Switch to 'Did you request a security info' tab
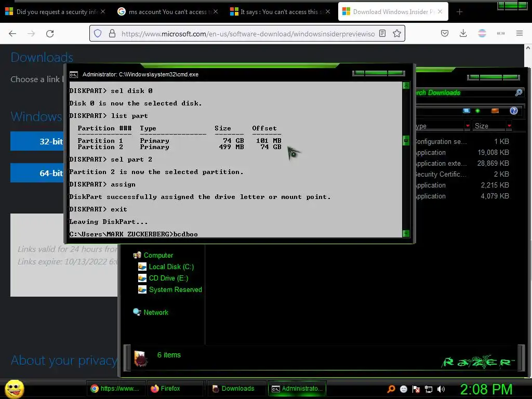 (x=55, y=12)
